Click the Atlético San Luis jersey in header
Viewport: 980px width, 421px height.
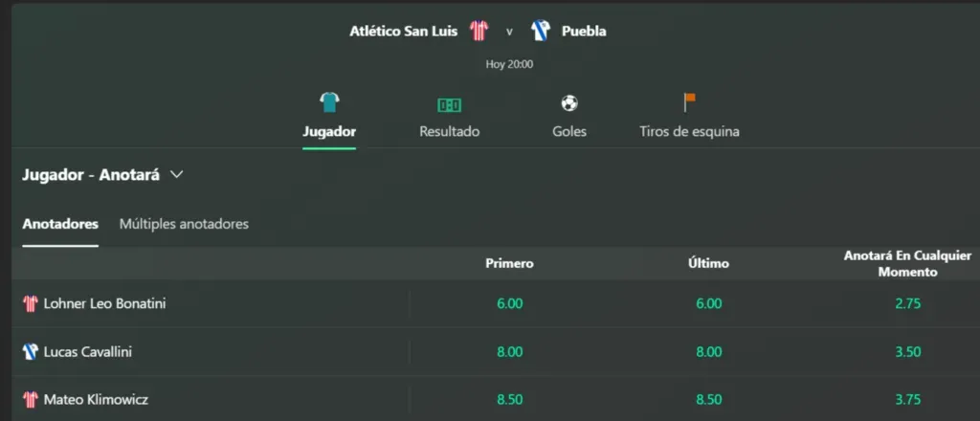click(479, 31)
